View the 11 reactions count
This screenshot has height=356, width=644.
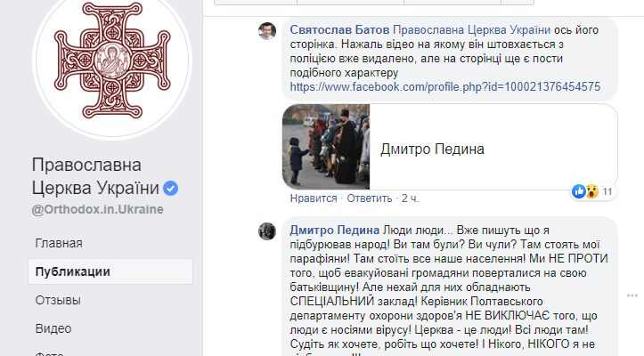pos(607,191)
